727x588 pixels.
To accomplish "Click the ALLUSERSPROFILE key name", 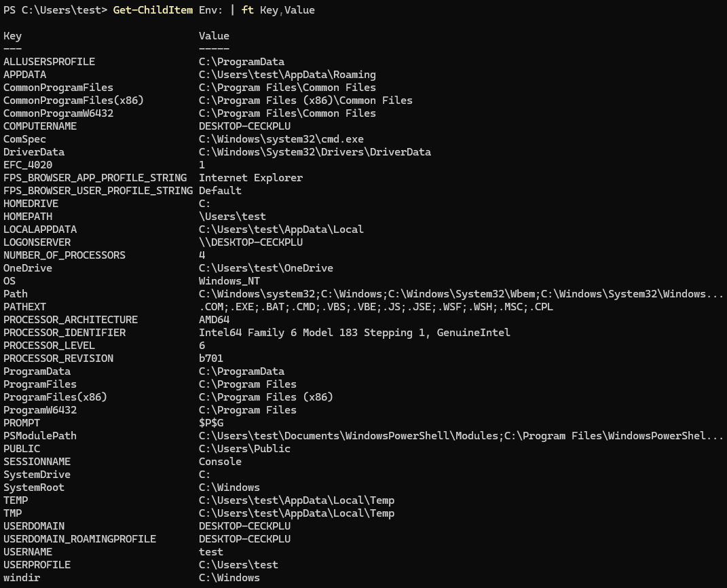I will coord(49,61).
